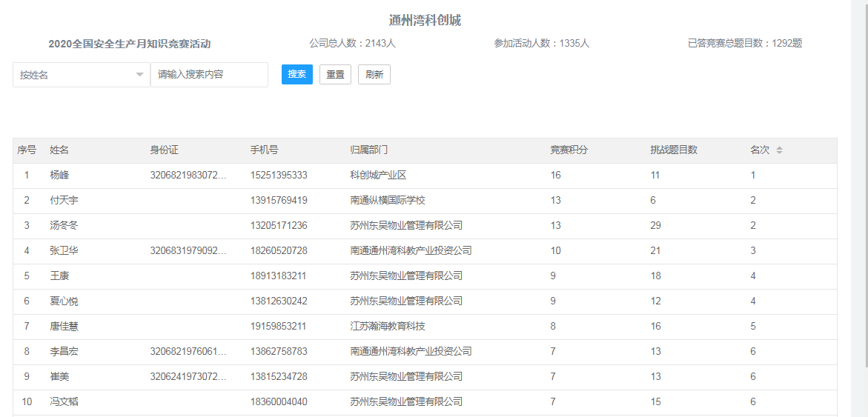Click ID number 3206821983072…
Viewport: 868px width, 417px height.
tap(188, 176)
